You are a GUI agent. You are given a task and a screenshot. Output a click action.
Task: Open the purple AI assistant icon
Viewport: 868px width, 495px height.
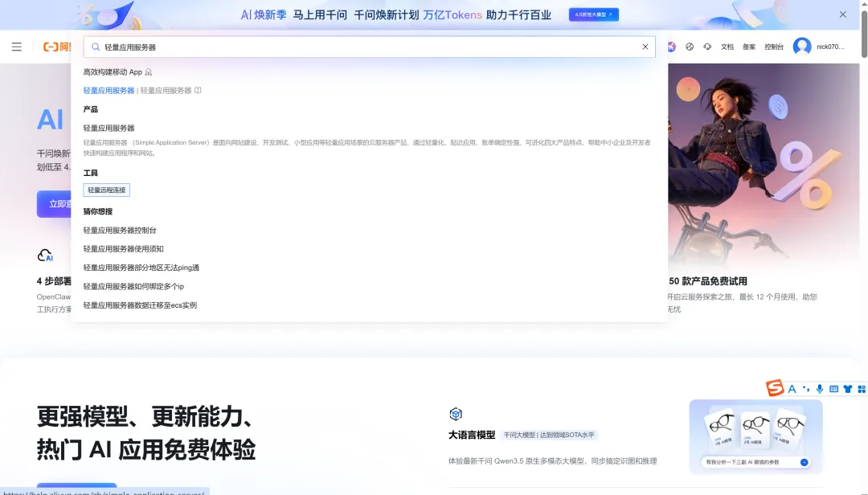coord(671,47)
